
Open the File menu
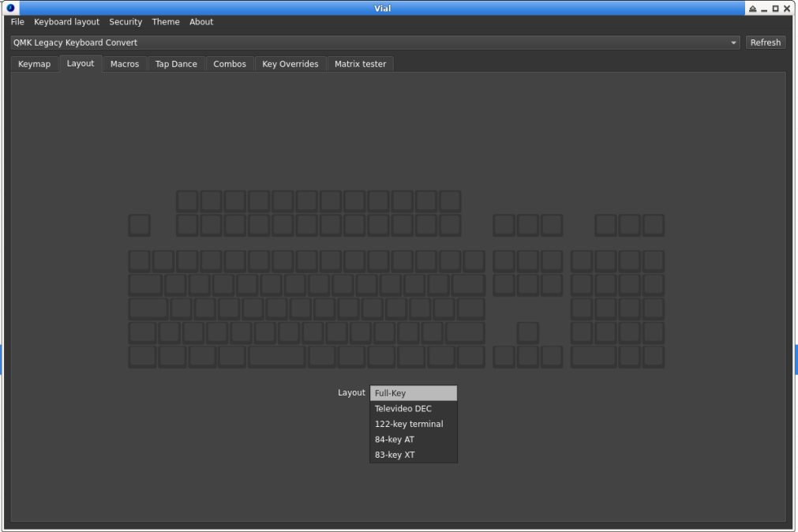pos(17,21)
